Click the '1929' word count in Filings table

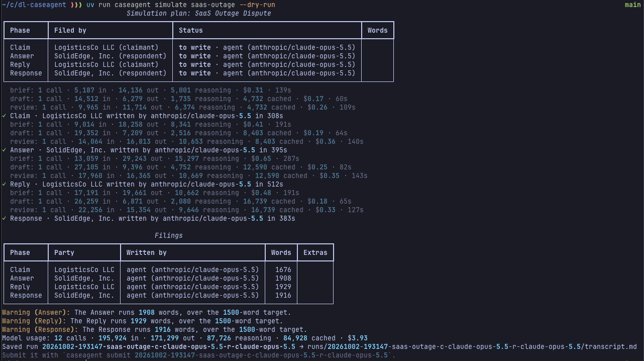[x=283, y=287]
